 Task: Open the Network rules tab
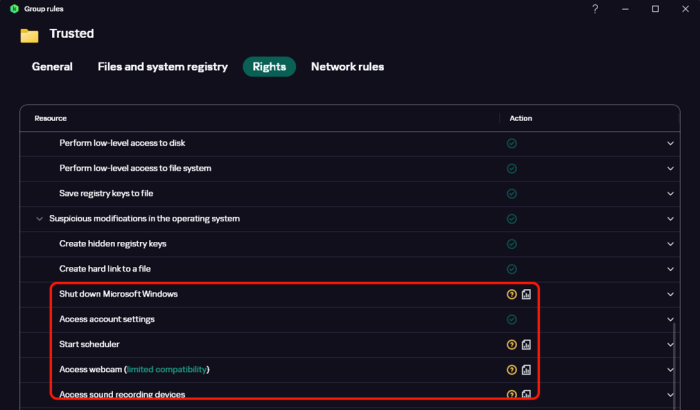(x=347, y=67)
